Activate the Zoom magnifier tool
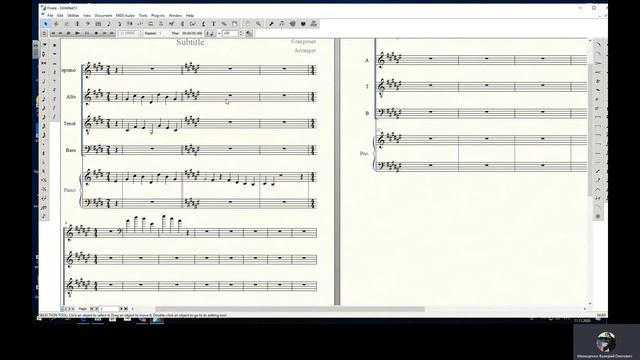 [x=258, y=24]
